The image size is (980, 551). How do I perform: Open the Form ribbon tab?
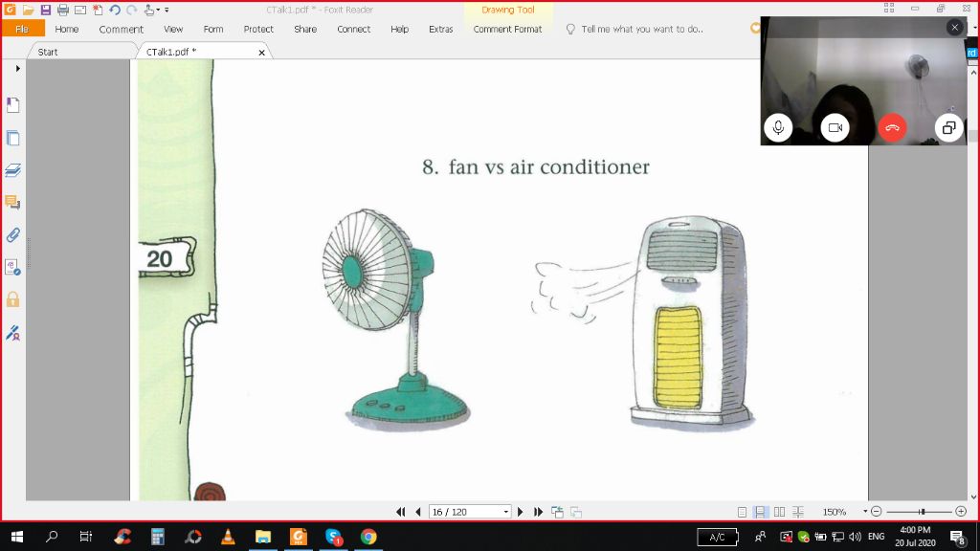213,29
